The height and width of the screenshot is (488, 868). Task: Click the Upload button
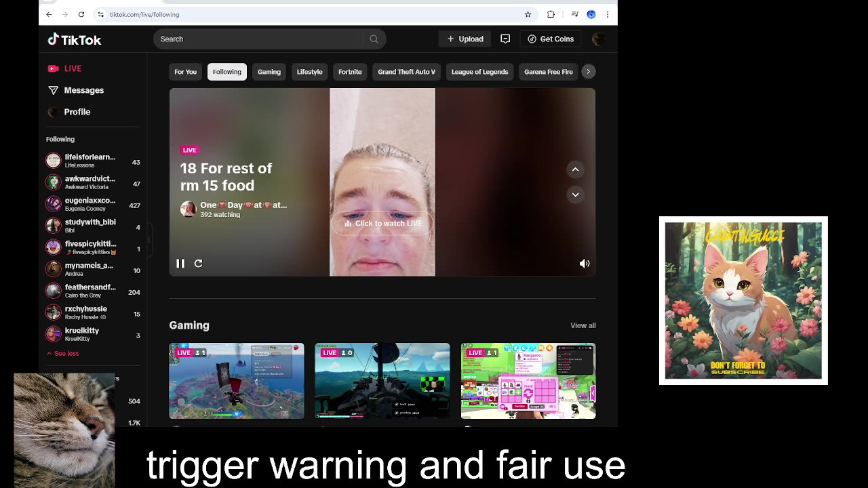465,39
